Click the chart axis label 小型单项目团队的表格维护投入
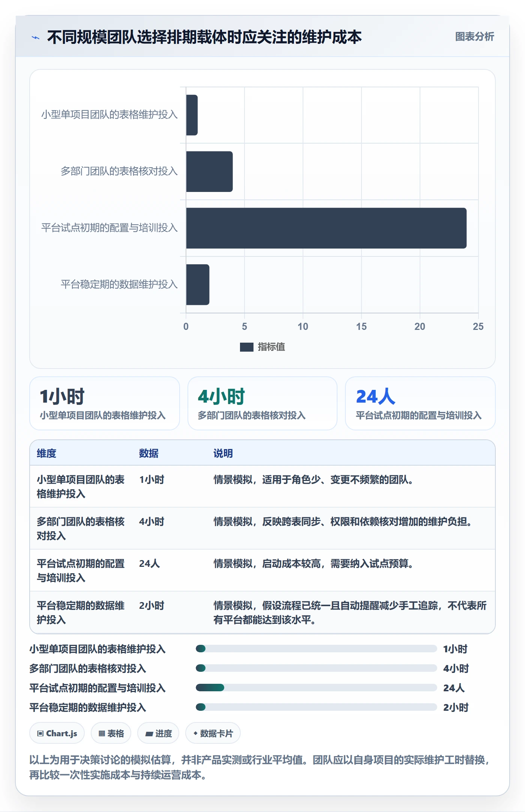Viewport: 525px width, 812px height. coord(109,115)
